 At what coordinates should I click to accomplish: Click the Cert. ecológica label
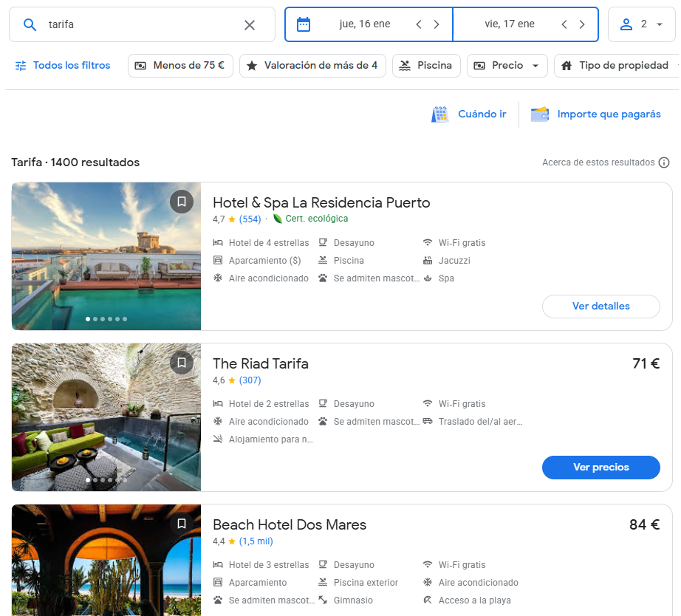click(x=317, y=219)
